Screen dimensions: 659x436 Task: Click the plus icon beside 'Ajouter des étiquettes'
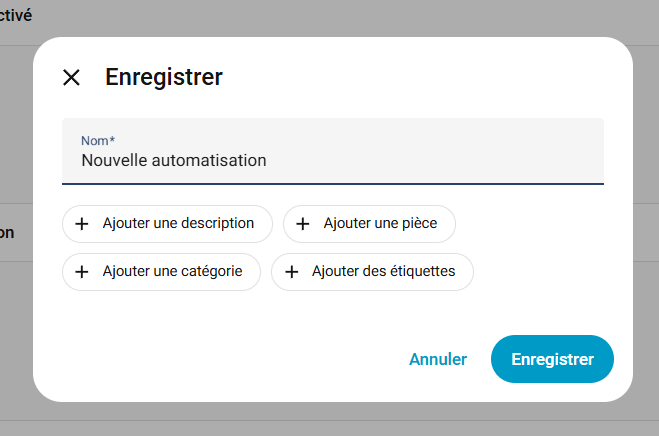pyautogui.click(x=291, y=272)
